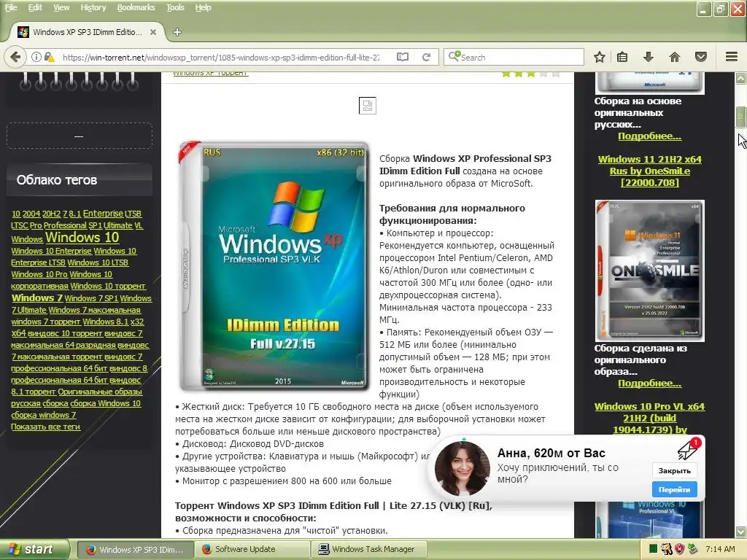This screenshot has width=747, height=560.
Task: Save page to Pocket icon
Action: [701, 57]
